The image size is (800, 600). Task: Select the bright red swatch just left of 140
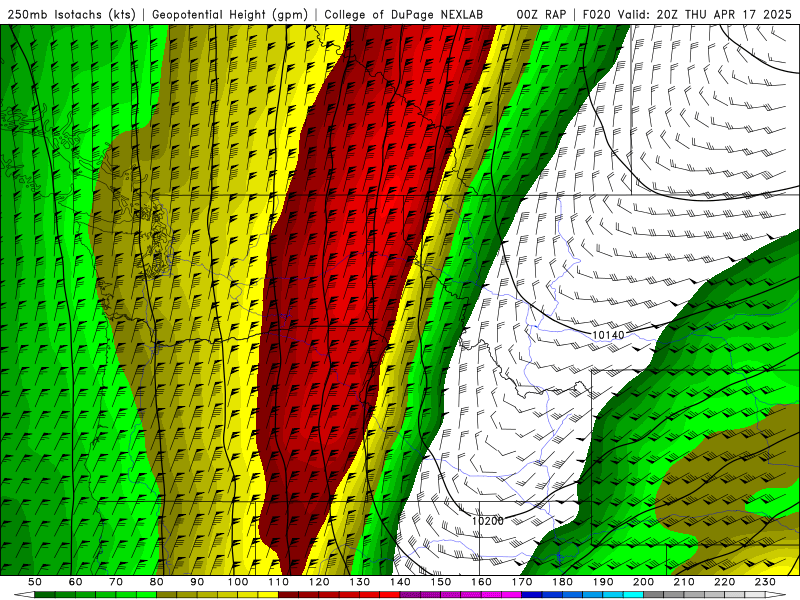(390, 595)
